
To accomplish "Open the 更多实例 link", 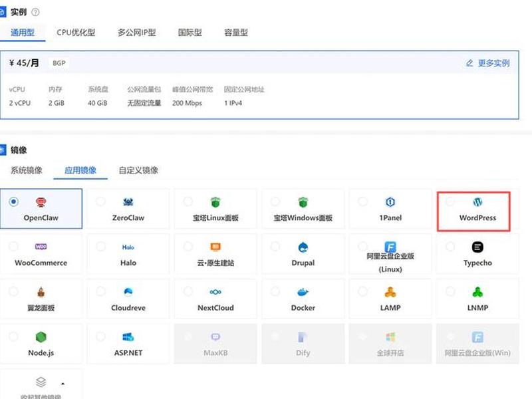I will pyautogui.click(x=488, y=63).
